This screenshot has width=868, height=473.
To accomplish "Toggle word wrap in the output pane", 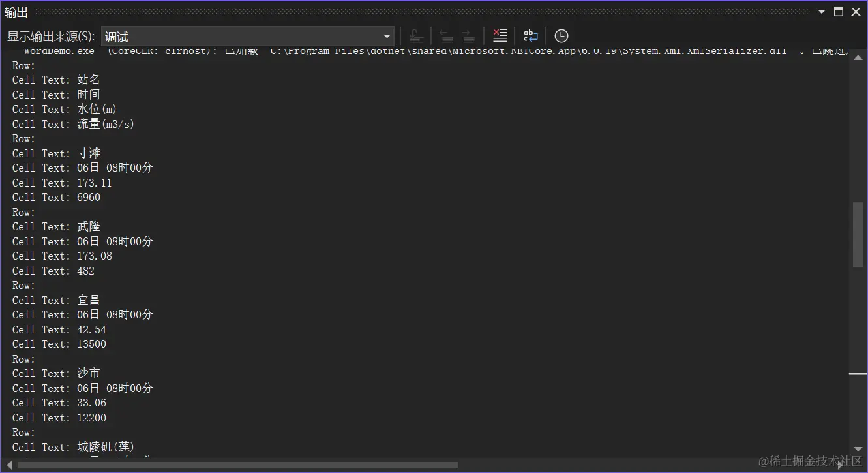I will [x=531, y=37].
